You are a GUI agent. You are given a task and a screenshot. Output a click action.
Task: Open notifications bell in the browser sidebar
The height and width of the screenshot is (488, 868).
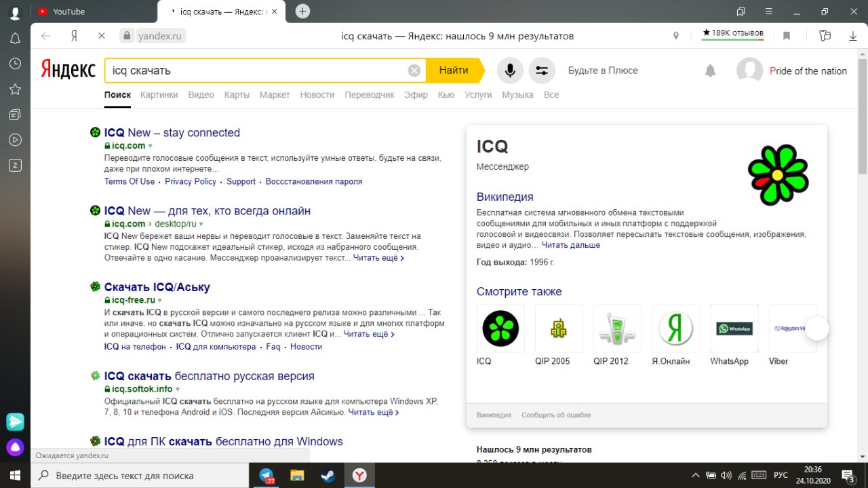point(15,38)
